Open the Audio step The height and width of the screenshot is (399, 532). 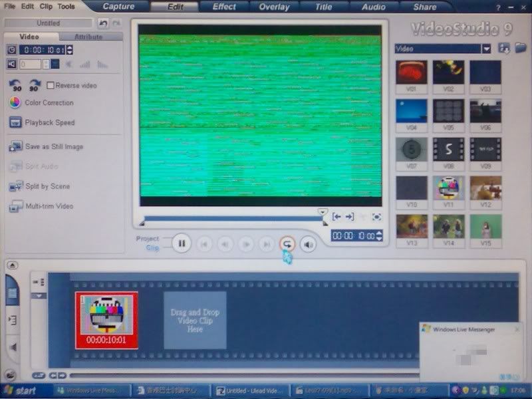[374, 7]
